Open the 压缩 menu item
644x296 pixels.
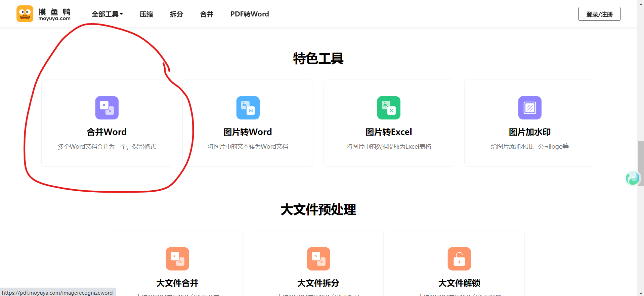click(146, 14)
